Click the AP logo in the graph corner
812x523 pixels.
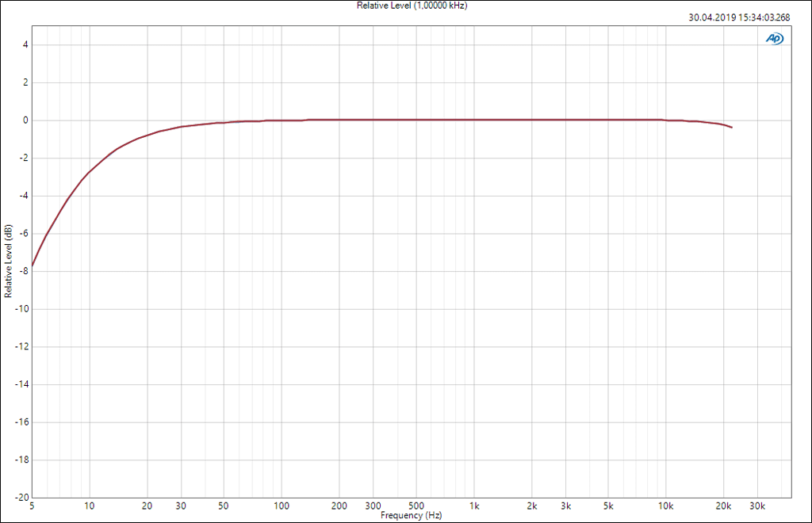[774, 38]
